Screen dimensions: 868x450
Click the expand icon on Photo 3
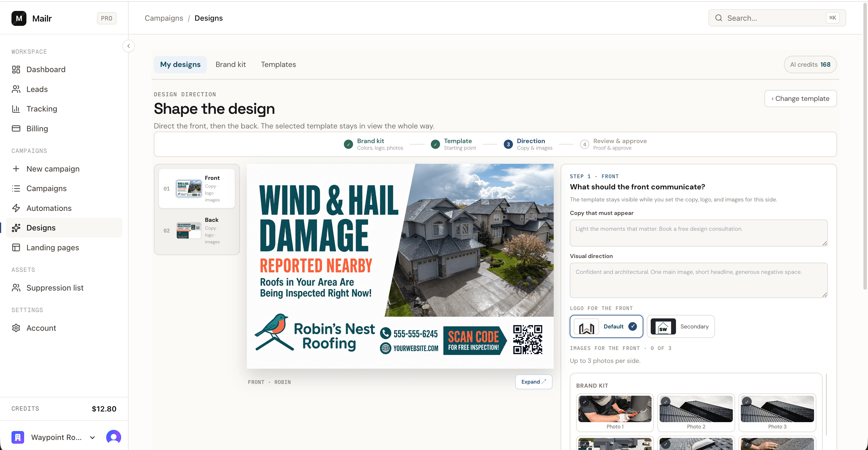click(747, 402)
